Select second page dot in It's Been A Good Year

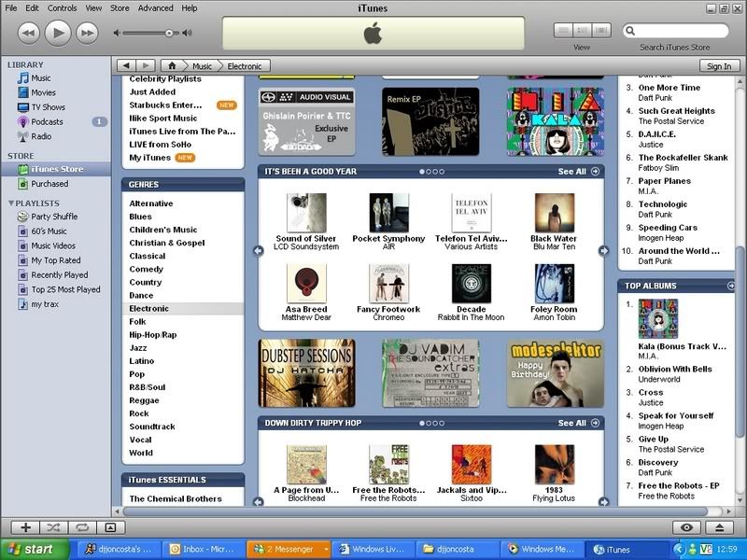pos(429,172)
